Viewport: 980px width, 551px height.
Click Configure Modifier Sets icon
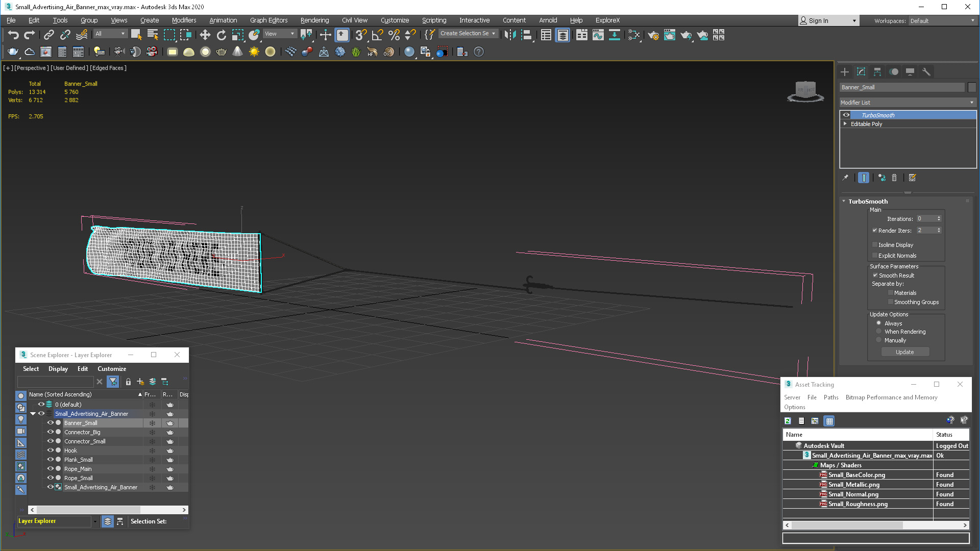coord(913,178)
